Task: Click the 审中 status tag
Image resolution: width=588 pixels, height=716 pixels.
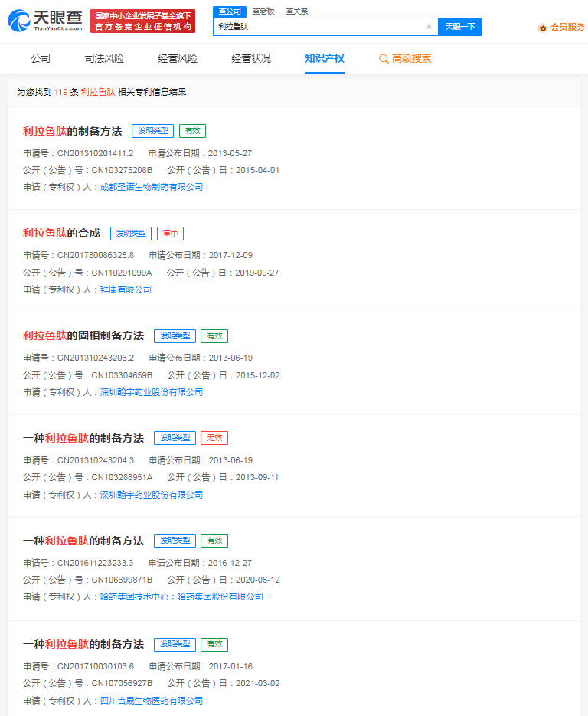Action: click(x=170, y=234)
